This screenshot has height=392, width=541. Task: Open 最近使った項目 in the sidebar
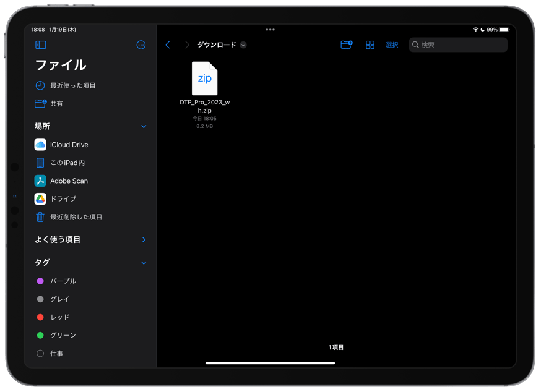click(x=90, y=85)
